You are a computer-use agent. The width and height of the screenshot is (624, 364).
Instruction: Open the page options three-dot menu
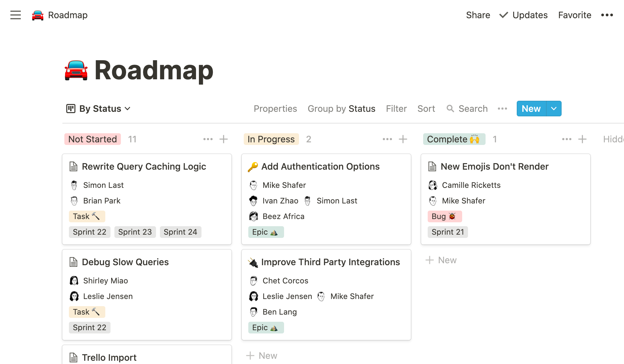click(607, 15)
